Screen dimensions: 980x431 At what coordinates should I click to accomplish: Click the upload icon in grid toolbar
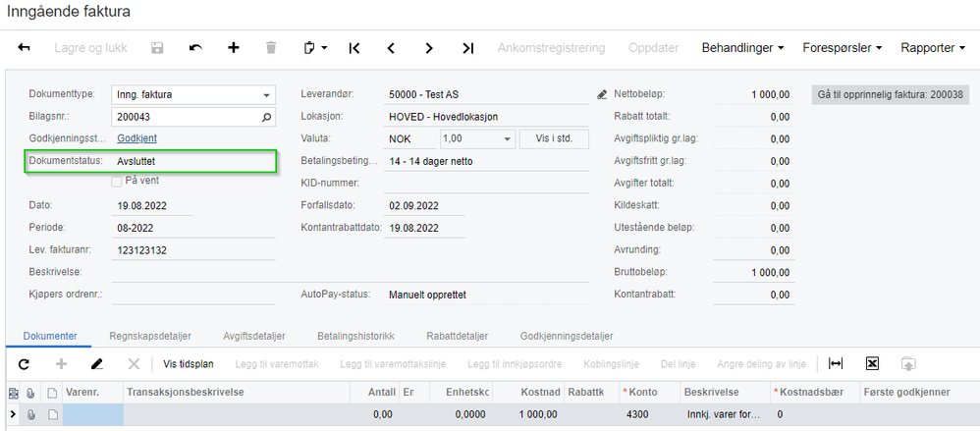908,363
